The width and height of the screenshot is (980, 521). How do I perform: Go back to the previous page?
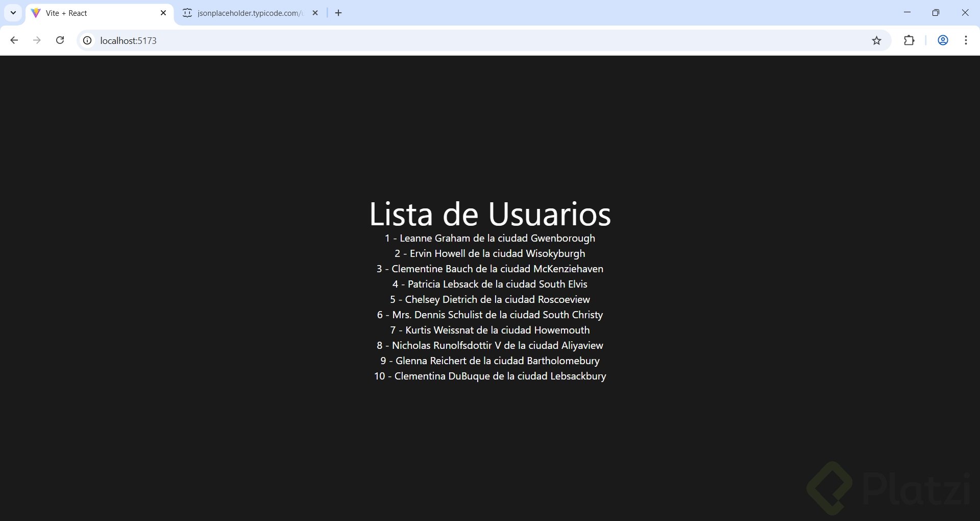coord(14,40)
